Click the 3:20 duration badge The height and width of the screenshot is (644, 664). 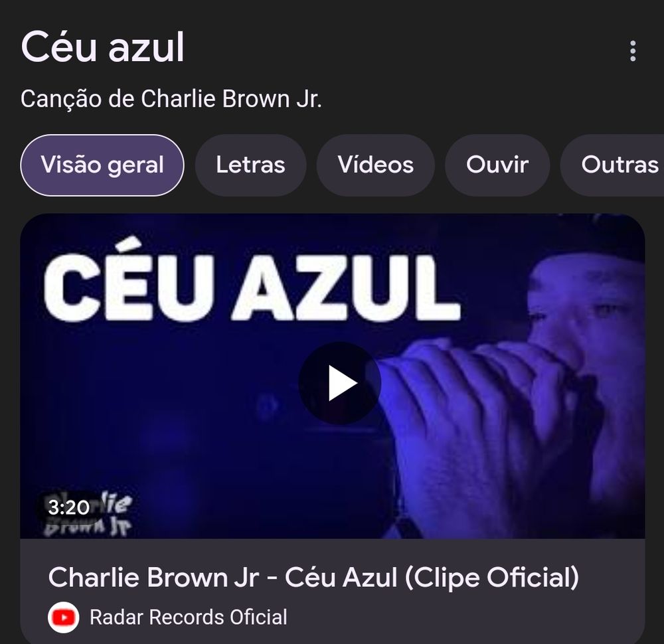[68, 507]
